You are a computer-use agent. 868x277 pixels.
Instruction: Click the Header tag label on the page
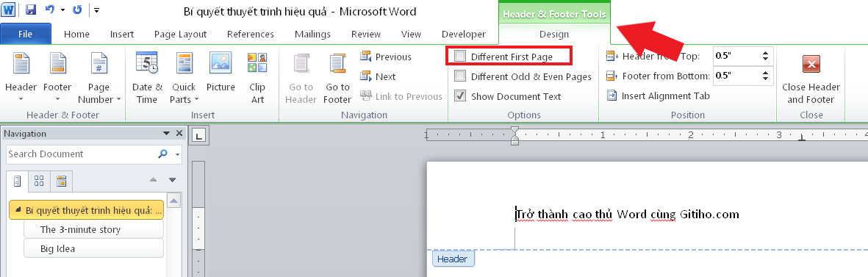point(452,259)
